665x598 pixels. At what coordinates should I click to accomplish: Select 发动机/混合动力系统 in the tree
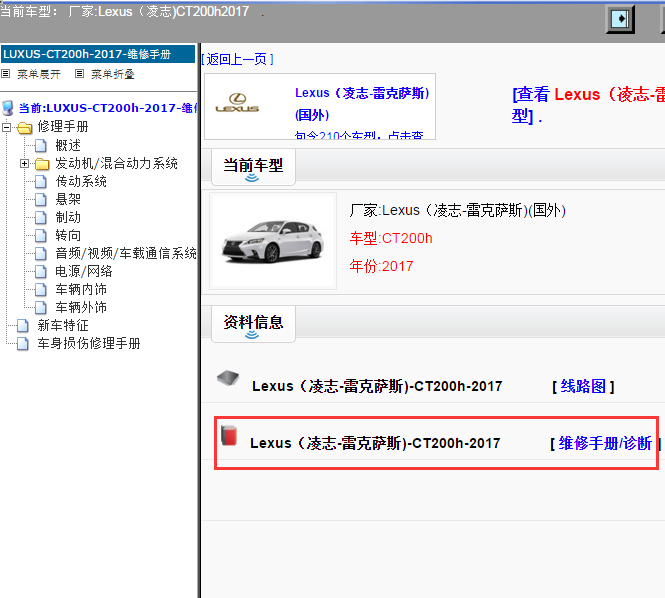pyautogui.click(x=116, y=164)
